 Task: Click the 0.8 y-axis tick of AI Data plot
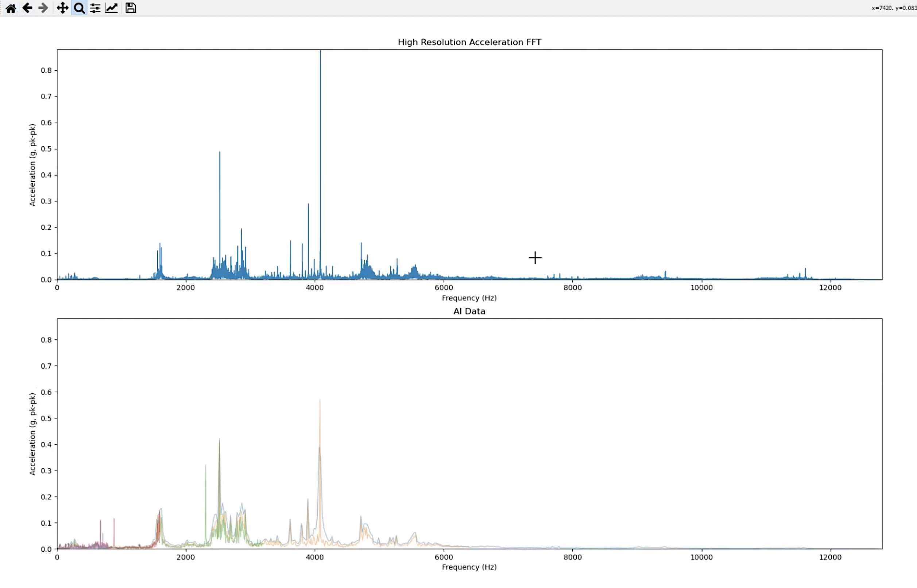coord(46,340)
